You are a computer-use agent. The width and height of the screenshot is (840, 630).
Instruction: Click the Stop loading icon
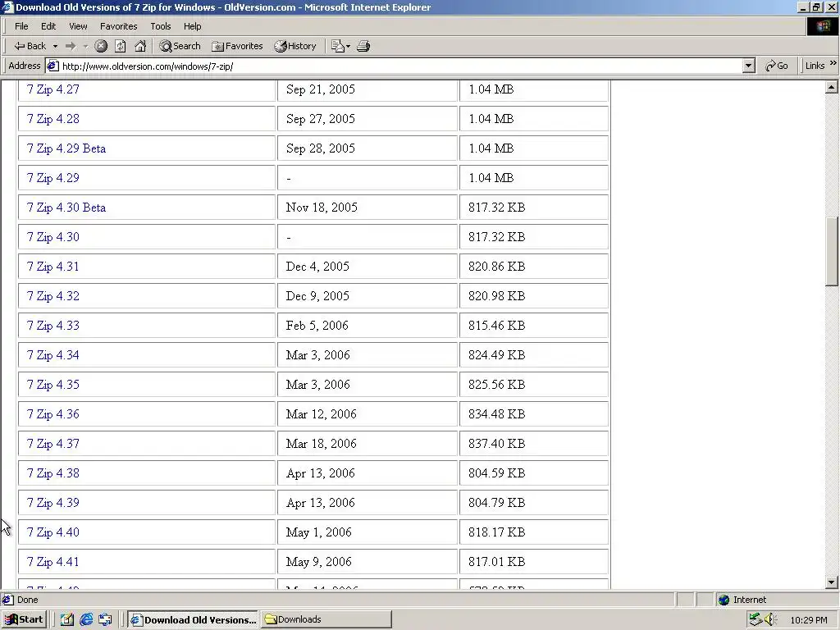[x=101, y=46]
